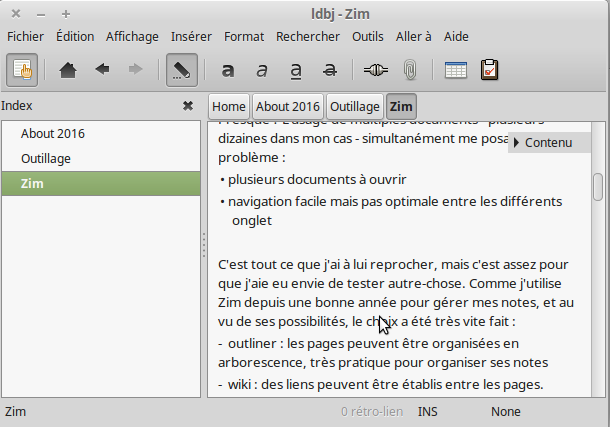
Task: Click the None label in status bar
Action: point(505,411)
